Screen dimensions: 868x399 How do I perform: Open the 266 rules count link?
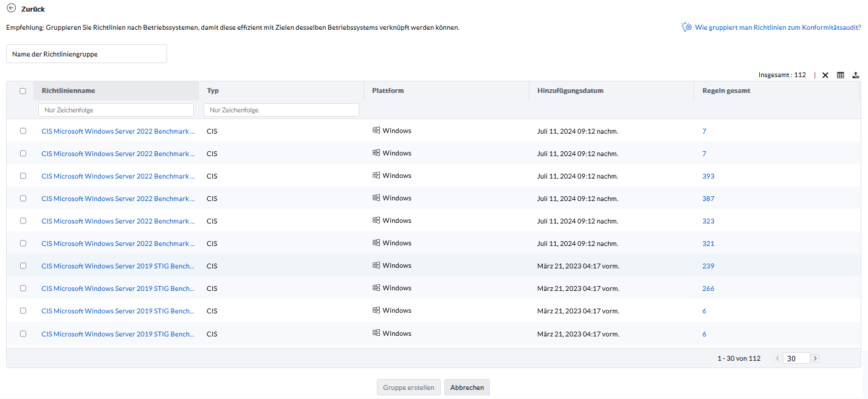click(x=708, y=288)
